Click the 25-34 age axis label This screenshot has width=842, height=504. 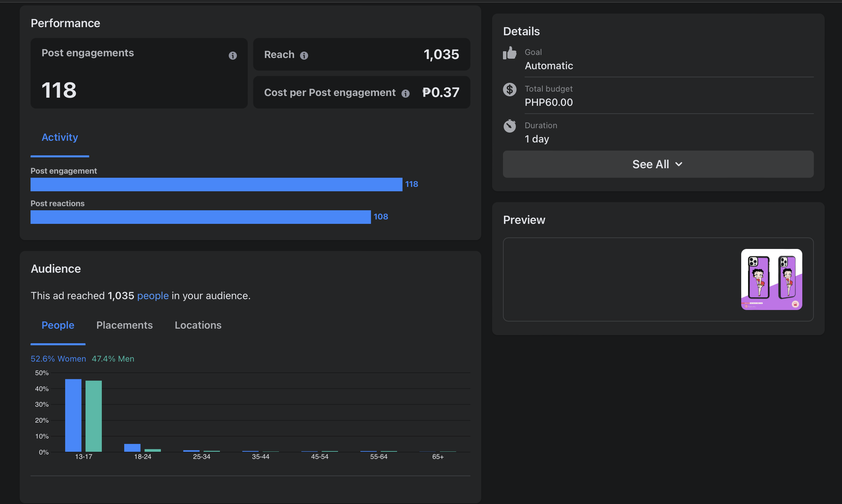point(202,457)
